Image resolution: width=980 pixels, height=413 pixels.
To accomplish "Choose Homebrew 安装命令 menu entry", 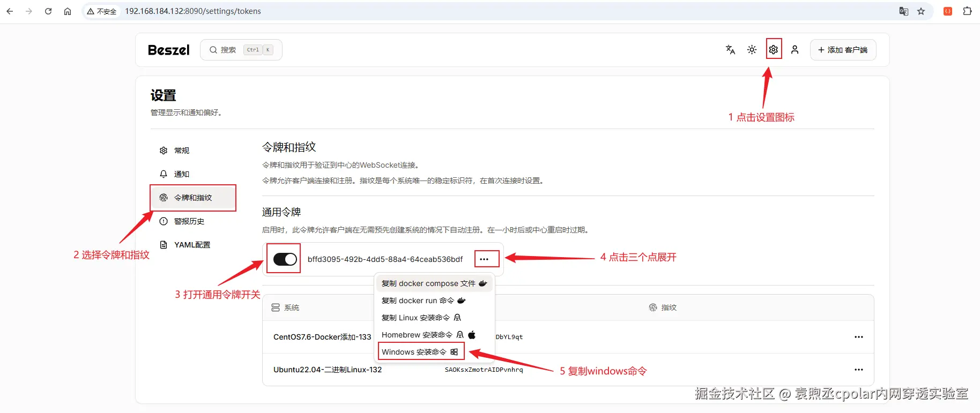I will coord(434,335).
